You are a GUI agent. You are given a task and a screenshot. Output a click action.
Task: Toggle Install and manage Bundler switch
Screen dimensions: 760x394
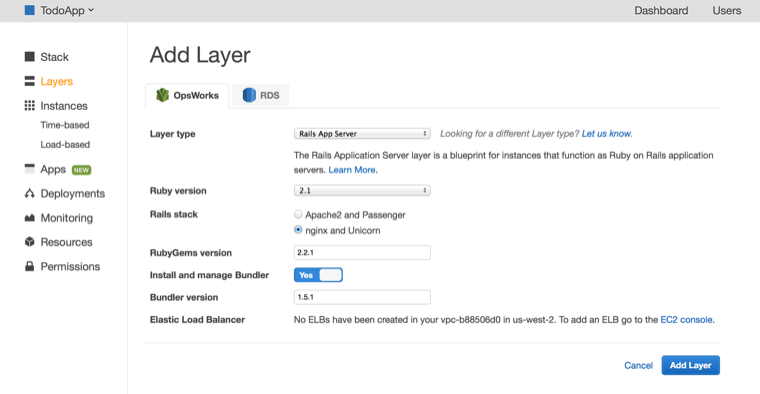click(318, 275)
